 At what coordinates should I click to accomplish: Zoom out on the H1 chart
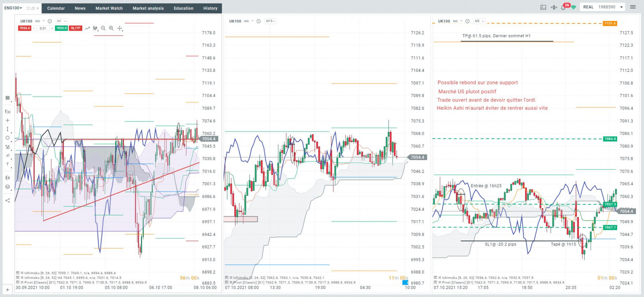103,28
